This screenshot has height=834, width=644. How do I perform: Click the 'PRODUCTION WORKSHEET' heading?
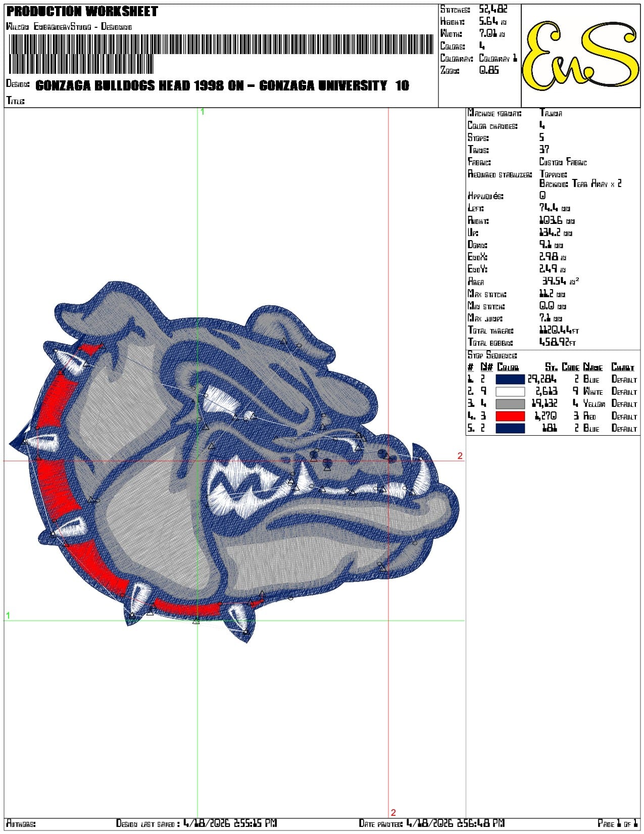click(82, 11)
